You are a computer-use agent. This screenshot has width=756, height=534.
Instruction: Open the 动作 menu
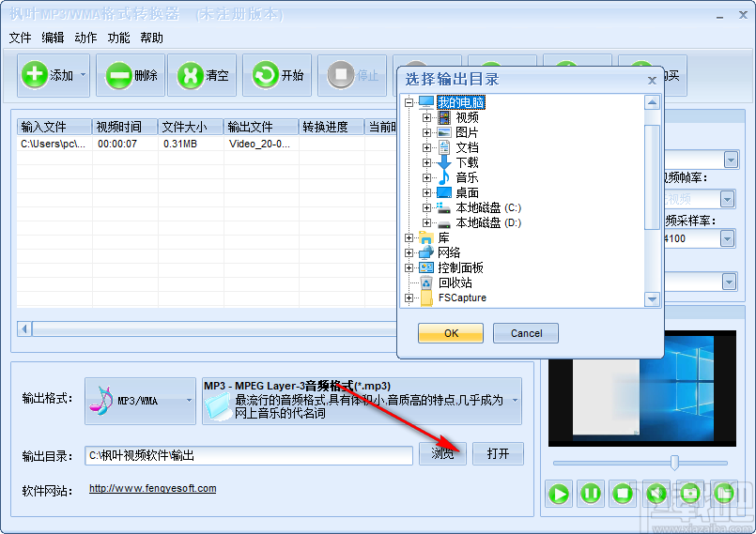[85, 38]
